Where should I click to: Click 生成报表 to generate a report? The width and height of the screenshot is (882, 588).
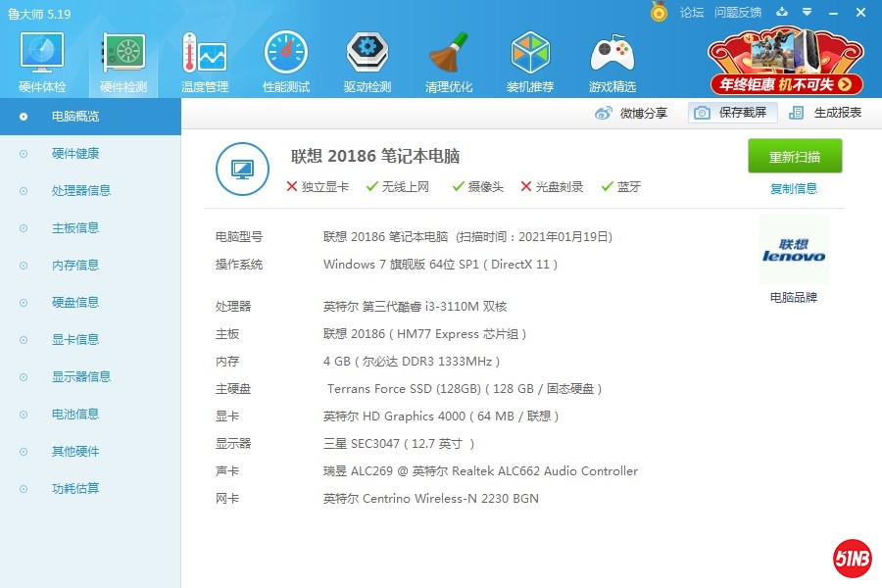[826, 113]
